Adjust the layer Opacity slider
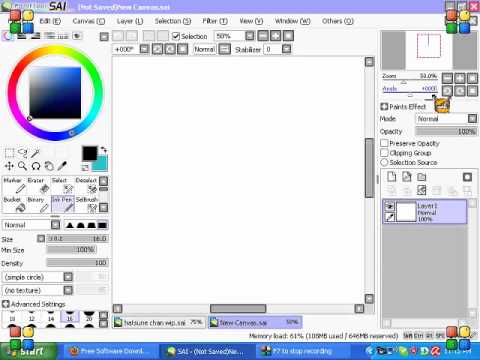Screen dimensions: 480x360 coord(446,132)
